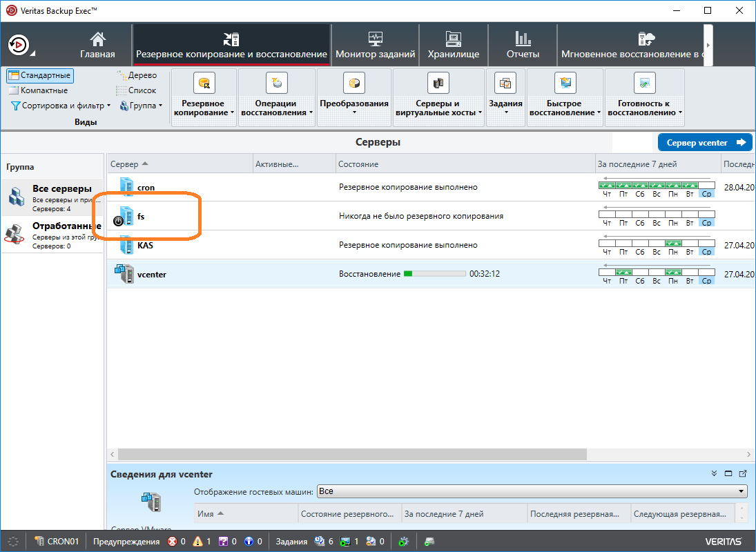Select the Отработанные серверы group
Viewport: 756px width, 552px height.
(x=52, y=235)
